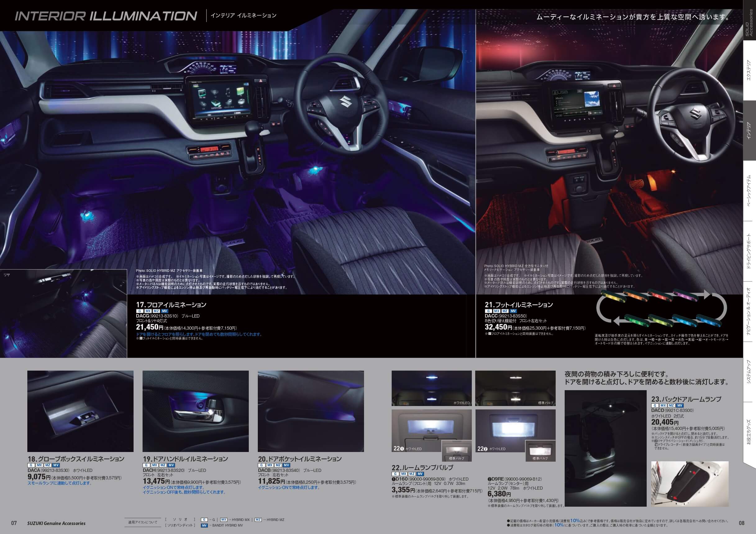Click the SUZUKI Genuine Accessories footer text

click(x=56, y=523)
